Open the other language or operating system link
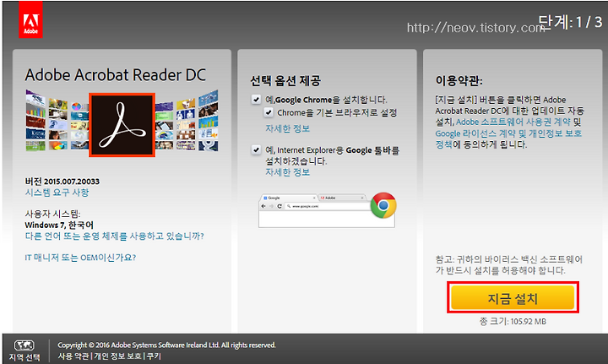 [x=114, y=236]
